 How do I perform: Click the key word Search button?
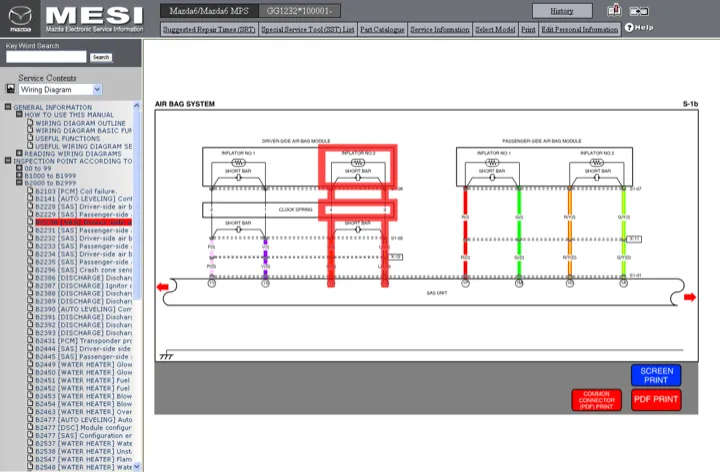tap(101, 57)
